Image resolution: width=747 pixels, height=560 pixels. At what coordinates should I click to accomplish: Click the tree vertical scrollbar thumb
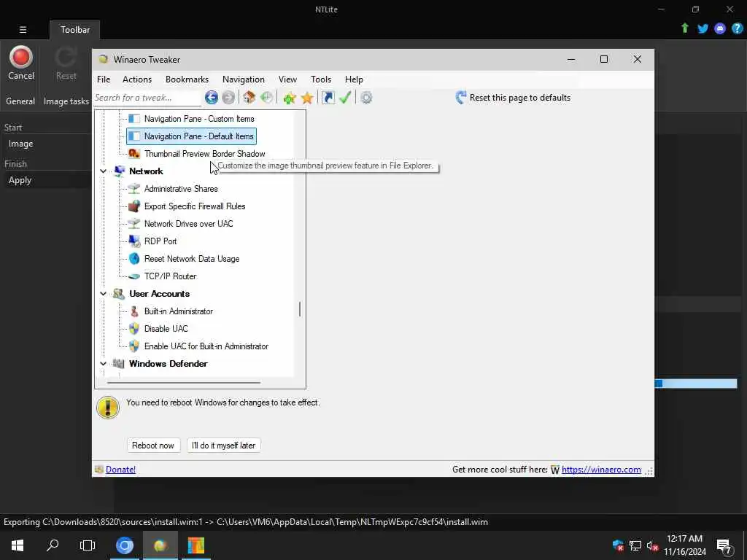[300, 309]
